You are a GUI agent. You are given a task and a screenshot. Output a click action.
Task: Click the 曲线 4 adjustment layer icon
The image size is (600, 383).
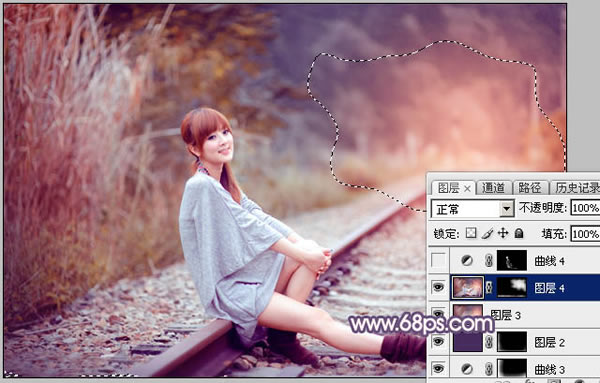467,261
